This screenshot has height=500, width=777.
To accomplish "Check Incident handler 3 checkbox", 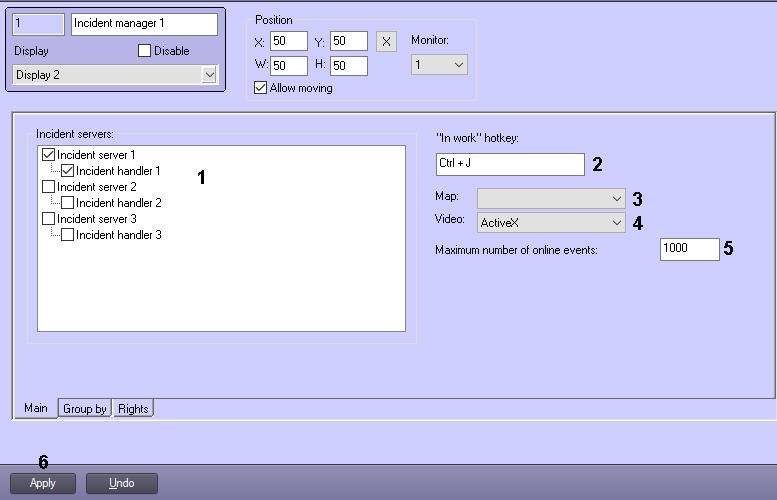I will (68, 235).
